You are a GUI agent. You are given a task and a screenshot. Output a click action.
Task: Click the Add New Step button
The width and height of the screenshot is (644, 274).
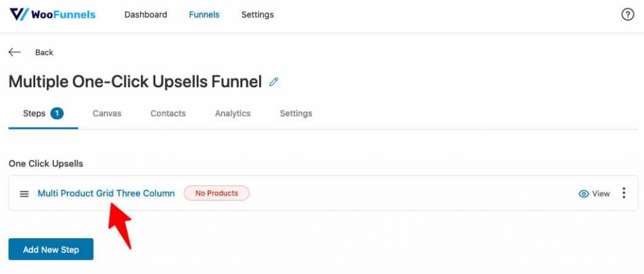51,249
